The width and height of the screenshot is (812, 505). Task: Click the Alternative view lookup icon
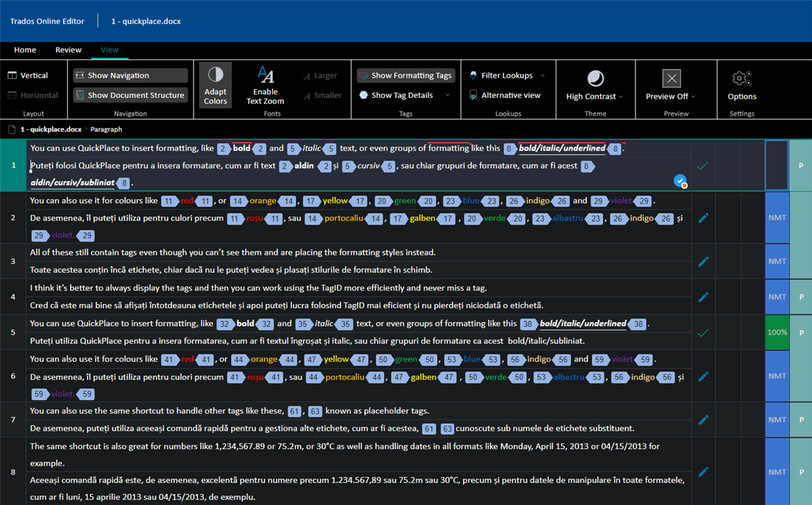474,95
